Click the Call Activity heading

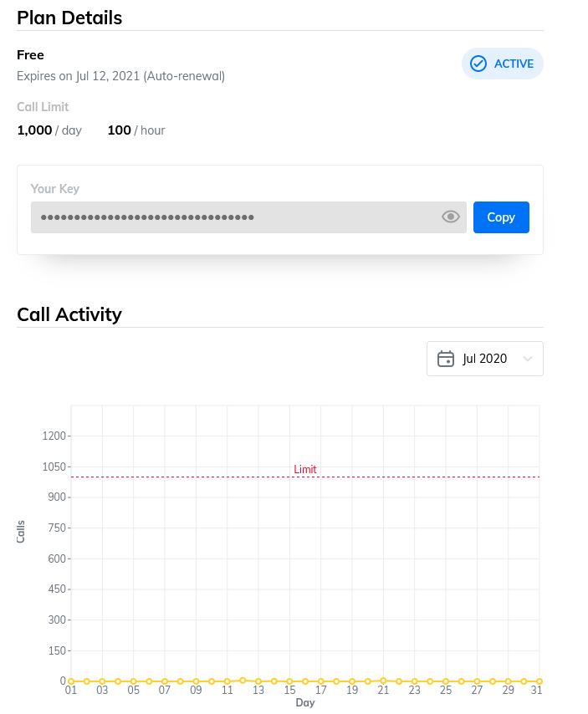point(69,314)
